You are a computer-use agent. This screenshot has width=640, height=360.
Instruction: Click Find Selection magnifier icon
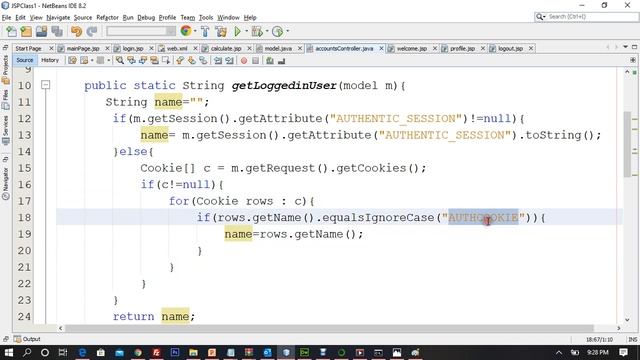[x=120, y=61]
